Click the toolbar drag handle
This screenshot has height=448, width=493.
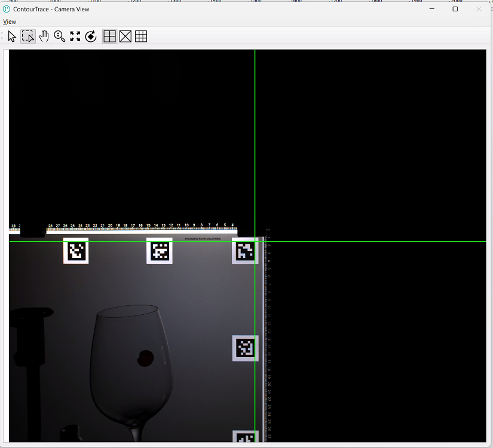pos(4,36)
